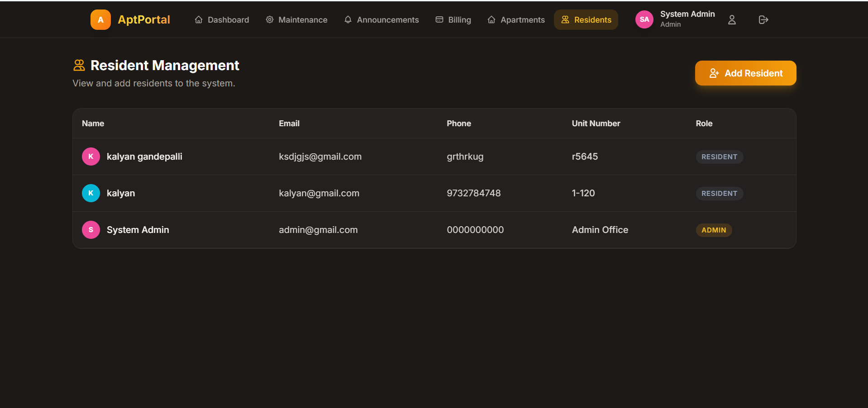Select the Residents nav tab
Screen dimensions: 868x408
(586, 19)
